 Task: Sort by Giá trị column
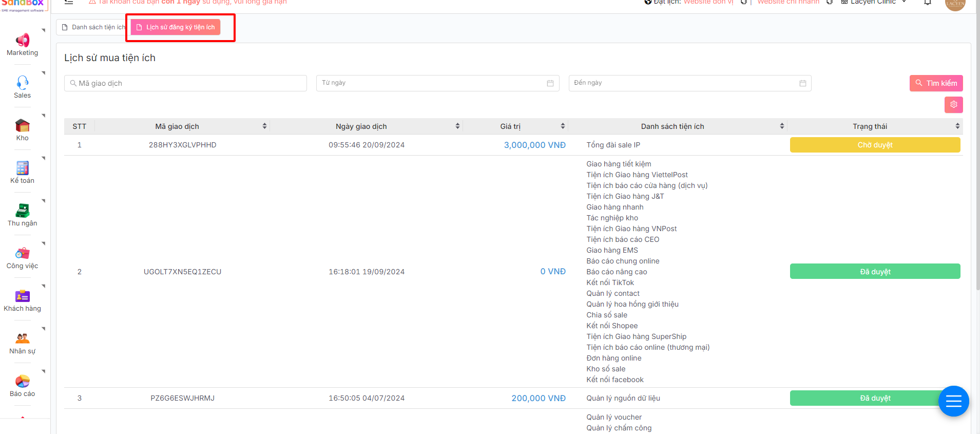[563, 126]
